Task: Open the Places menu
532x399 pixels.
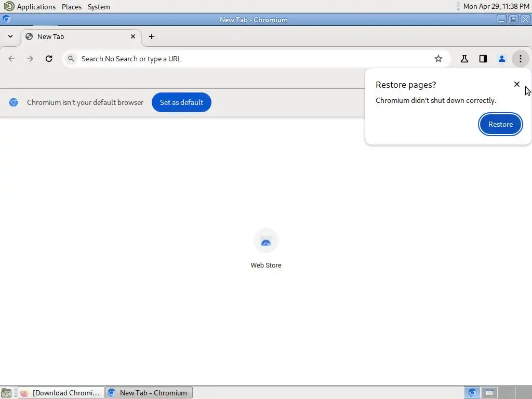Action: [72, 7]
